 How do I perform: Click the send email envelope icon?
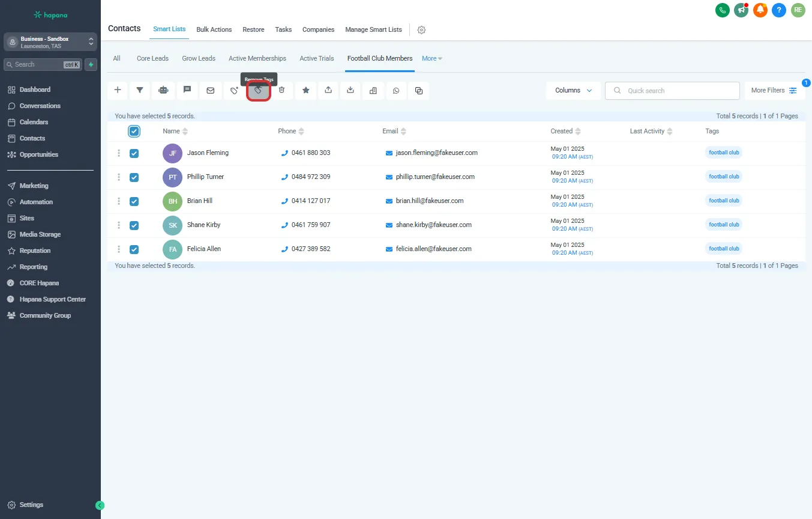[x=210, y=91]
